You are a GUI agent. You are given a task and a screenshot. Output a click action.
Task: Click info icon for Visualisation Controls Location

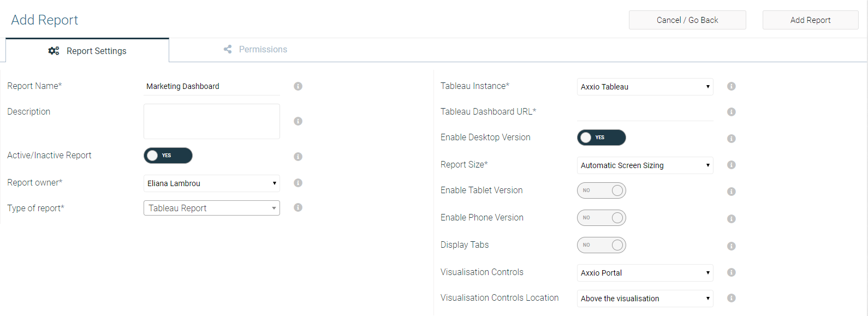pyautogui.click(x=732, y=298)
